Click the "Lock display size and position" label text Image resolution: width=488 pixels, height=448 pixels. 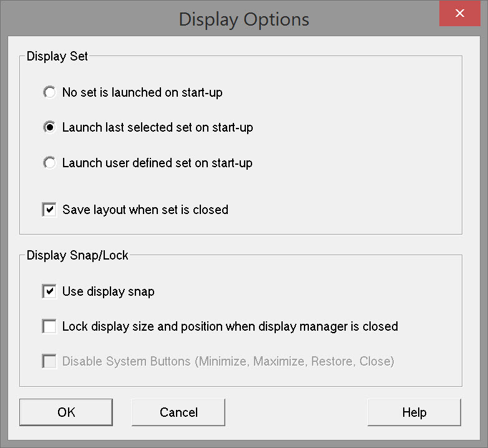click(230, 326)
